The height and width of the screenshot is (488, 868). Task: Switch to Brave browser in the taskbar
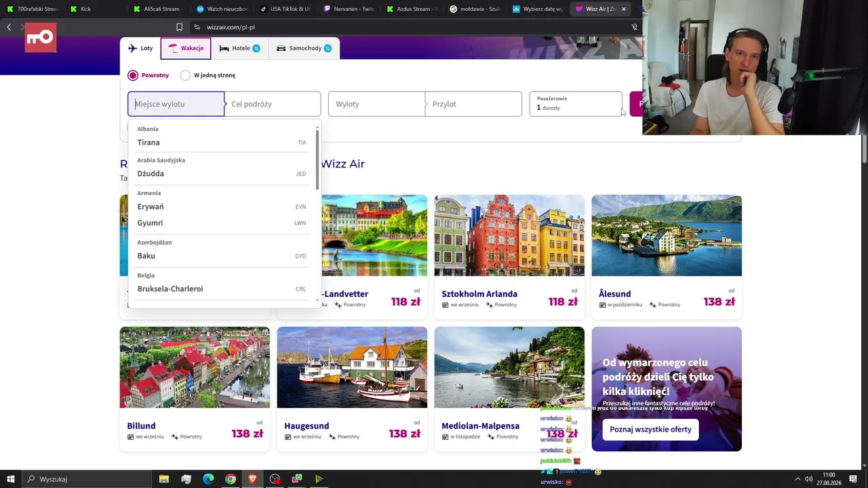253,479
